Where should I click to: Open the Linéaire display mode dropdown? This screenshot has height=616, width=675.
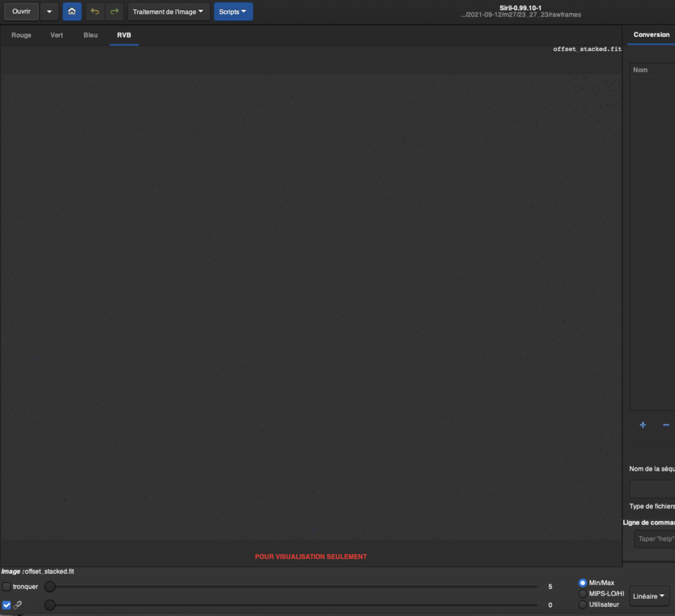coord(649,596)
